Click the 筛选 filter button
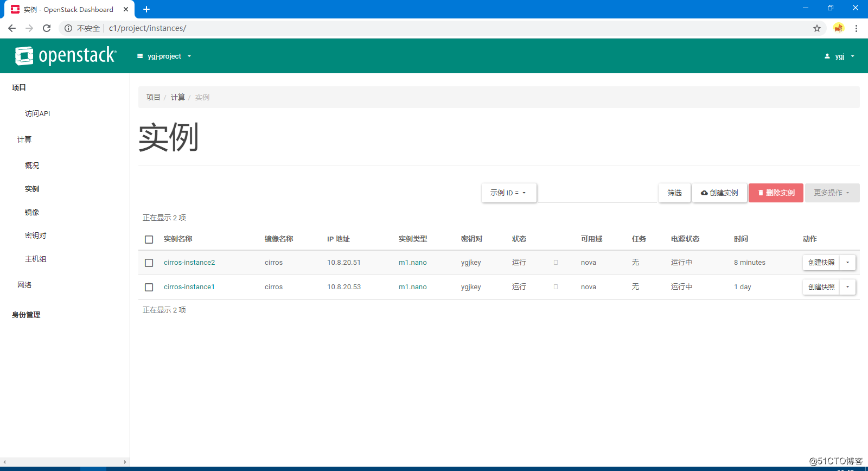 point(674,193)
